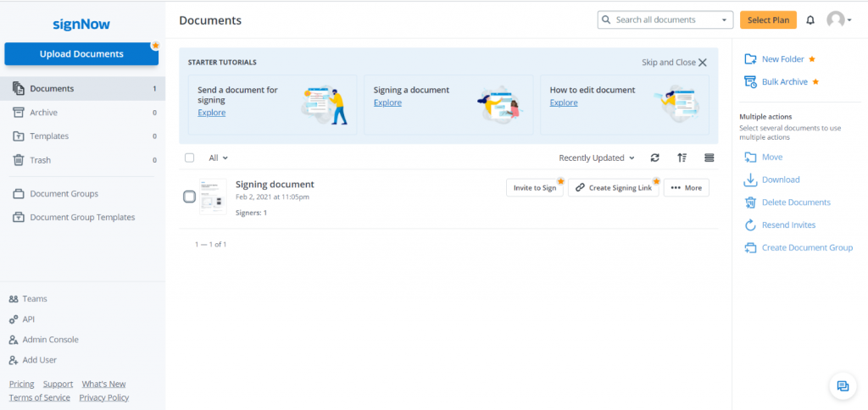This screenshot has height=410, width=868.
Task: Click the Bulk Archive icon
Action: coord(750,82)
